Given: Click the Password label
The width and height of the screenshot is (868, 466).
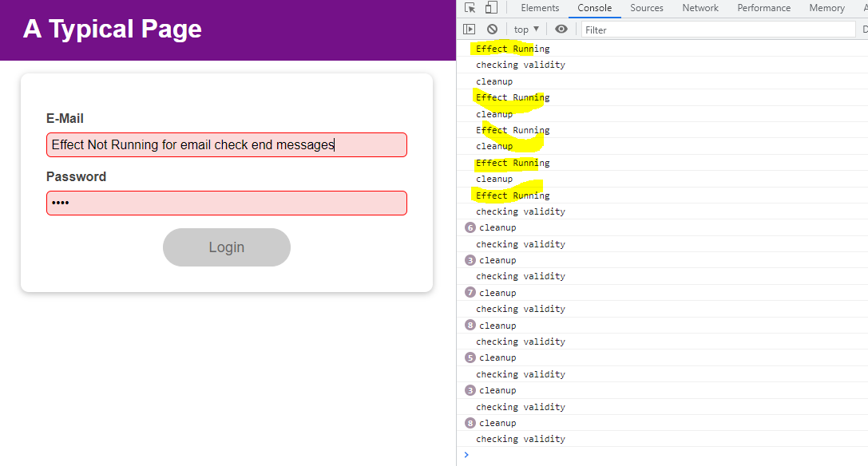Looking at the screenshot, I should pos(76,176).
